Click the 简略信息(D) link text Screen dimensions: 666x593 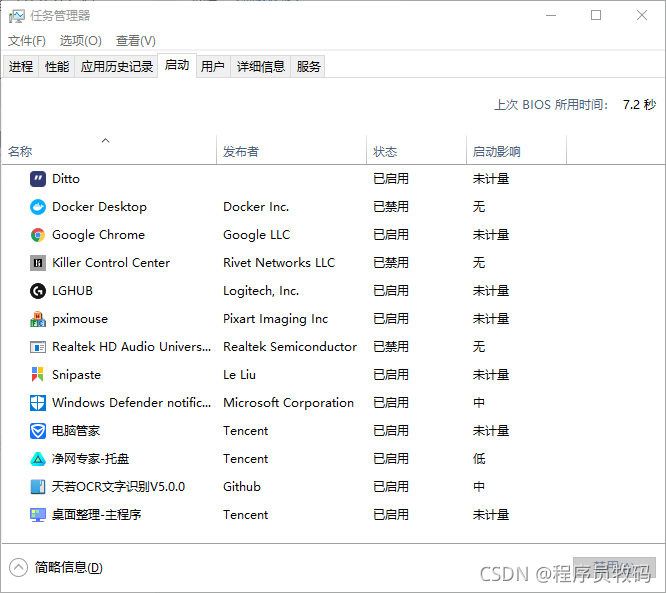coord(69,568)
